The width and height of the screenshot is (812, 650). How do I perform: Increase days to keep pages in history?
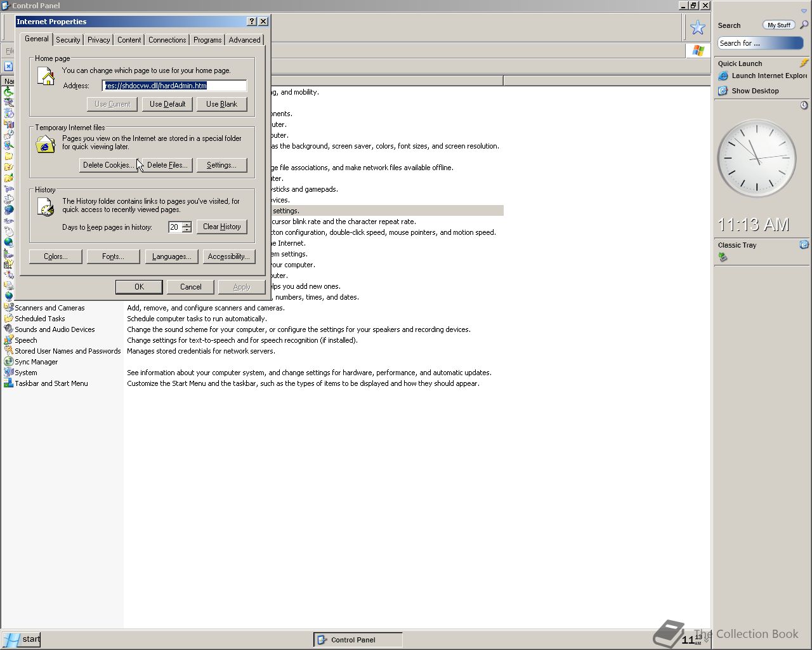[187, 224]
